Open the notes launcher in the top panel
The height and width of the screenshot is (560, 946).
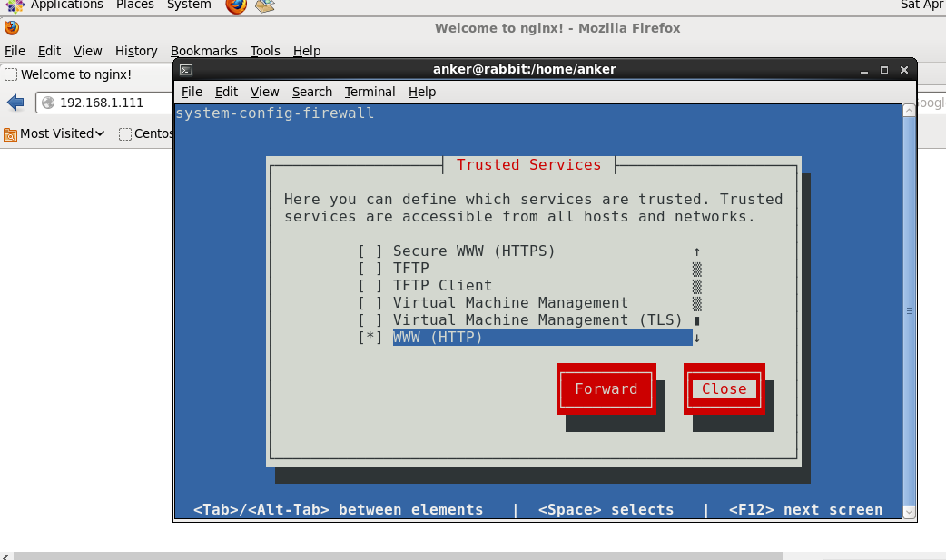264,5
